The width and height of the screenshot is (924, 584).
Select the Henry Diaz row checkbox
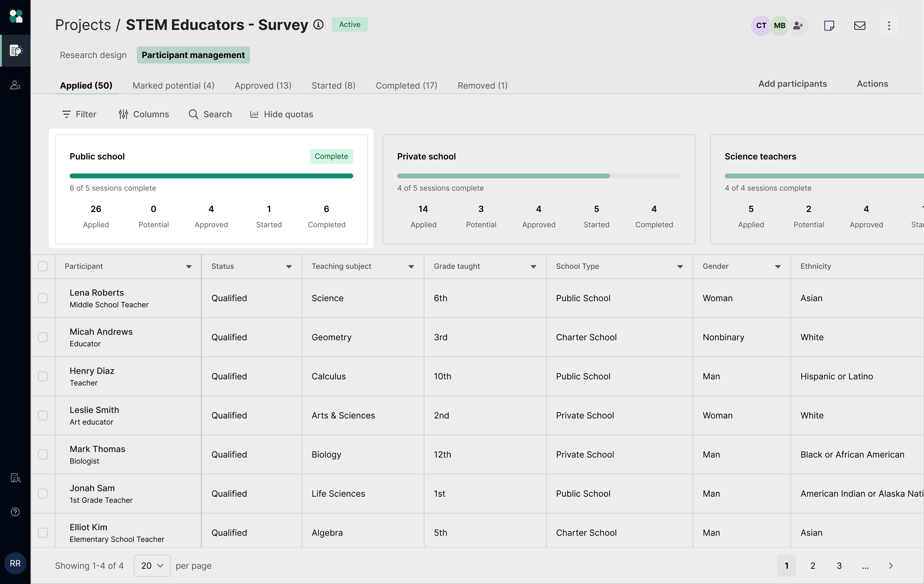click(42, 376)
